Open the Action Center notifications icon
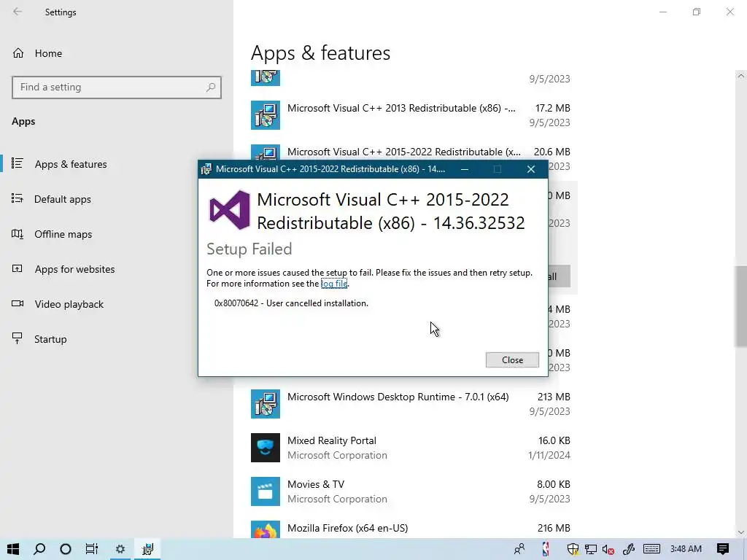 pyautogui.click(x=723, y=549)
